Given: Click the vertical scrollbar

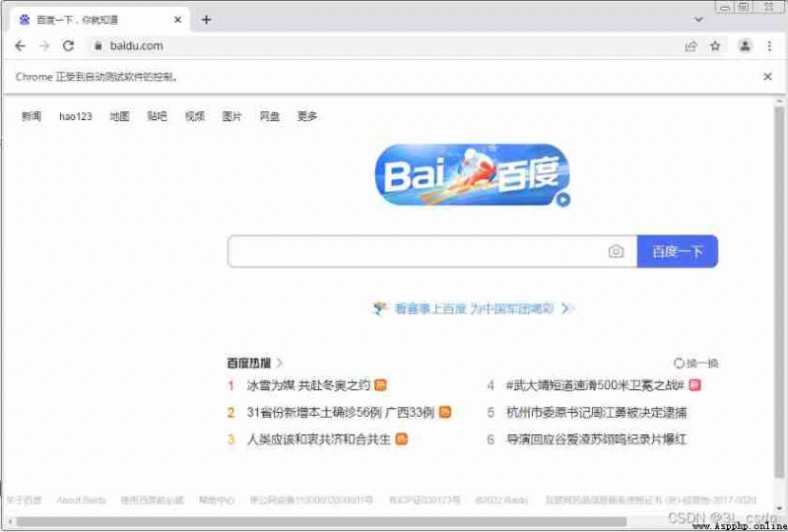Looking at the screenshot, I should point(779,292).
